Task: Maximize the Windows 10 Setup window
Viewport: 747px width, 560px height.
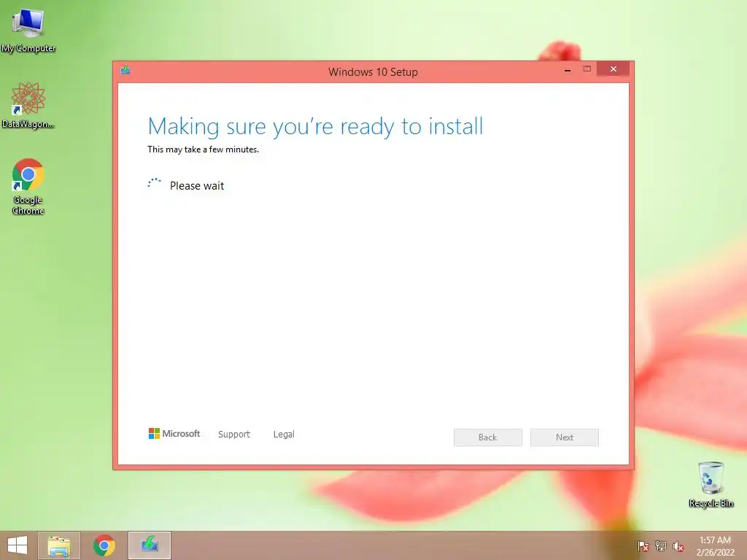Action: click(x=587, y=69)
